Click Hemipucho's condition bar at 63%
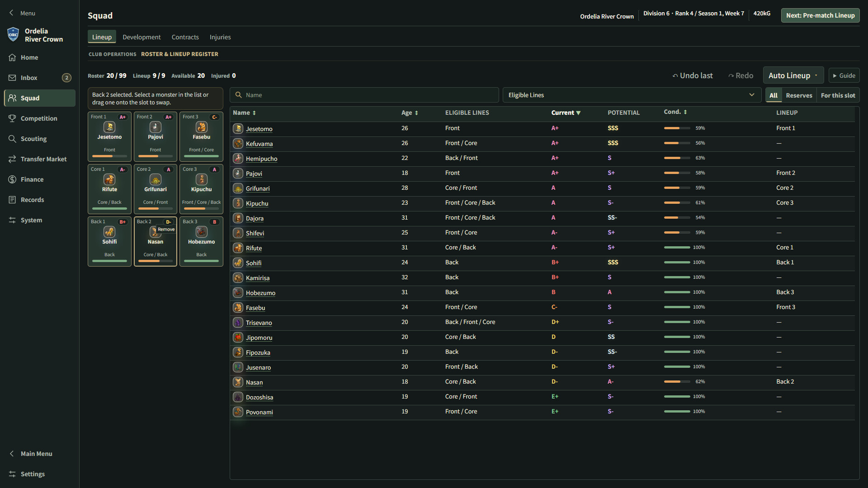Viewport: 868px width, 488px height. (x=677, y=158)
